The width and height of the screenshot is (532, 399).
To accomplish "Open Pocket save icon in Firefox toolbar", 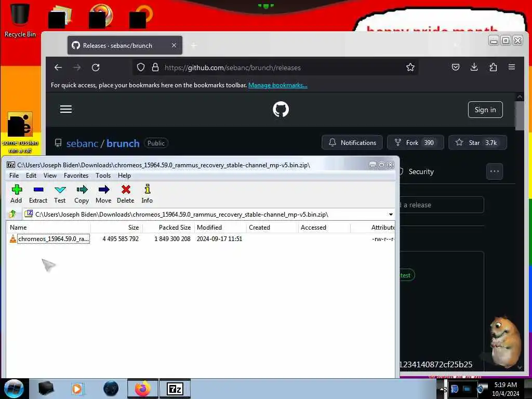I will pos(455,67).
